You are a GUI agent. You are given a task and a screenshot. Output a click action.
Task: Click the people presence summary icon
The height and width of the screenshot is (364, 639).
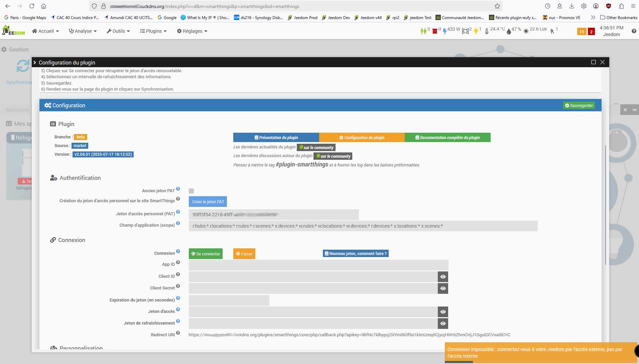423,31
